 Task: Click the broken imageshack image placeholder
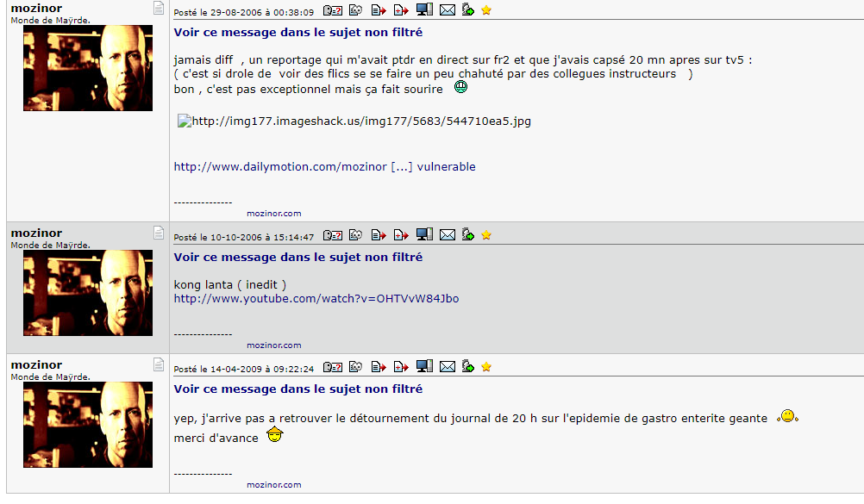(x=354, y=121)
